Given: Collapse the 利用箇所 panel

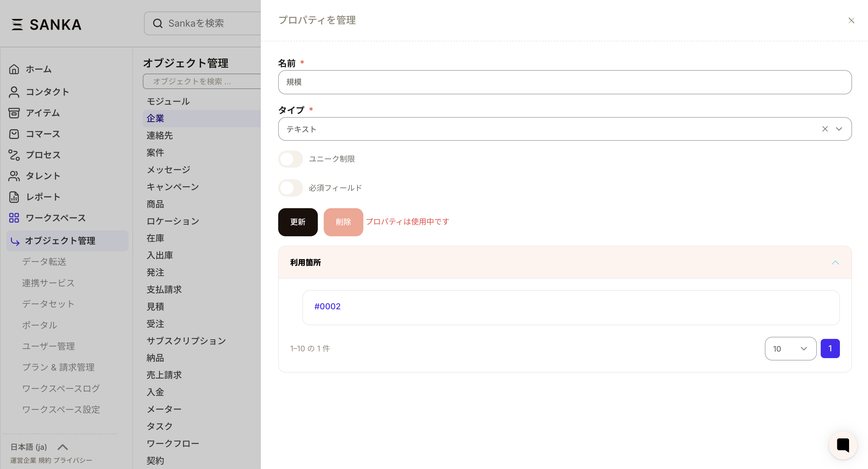Looking at the screenshot, I should (836, 263).
